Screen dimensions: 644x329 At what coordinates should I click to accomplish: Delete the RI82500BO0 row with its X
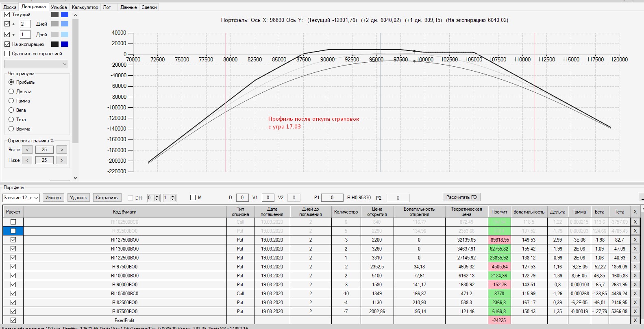tap(635, 303)
